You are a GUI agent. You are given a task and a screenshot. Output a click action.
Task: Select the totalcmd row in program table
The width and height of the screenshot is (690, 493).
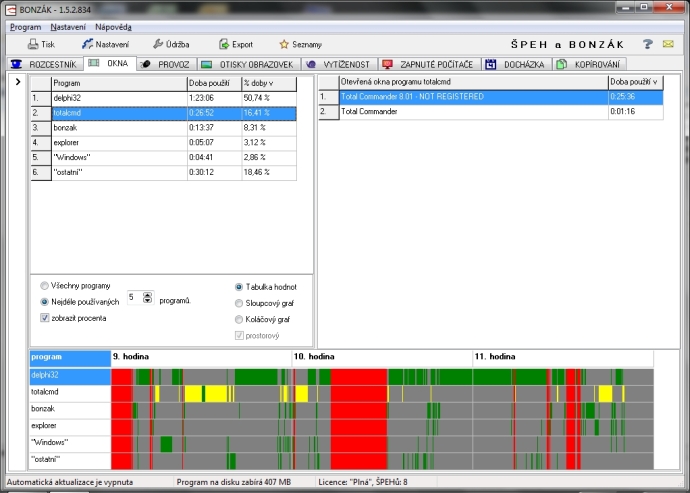pos(164,113)
